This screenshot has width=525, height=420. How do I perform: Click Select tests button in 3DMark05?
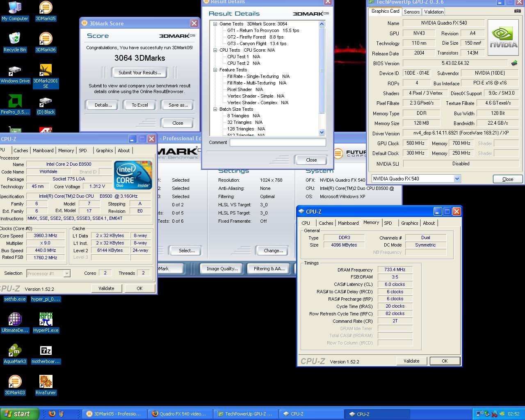[187, 251]
